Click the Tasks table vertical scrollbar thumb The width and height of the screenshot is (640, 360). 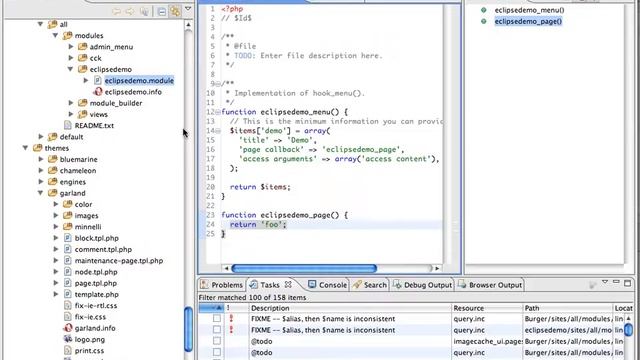coord(629,329)
